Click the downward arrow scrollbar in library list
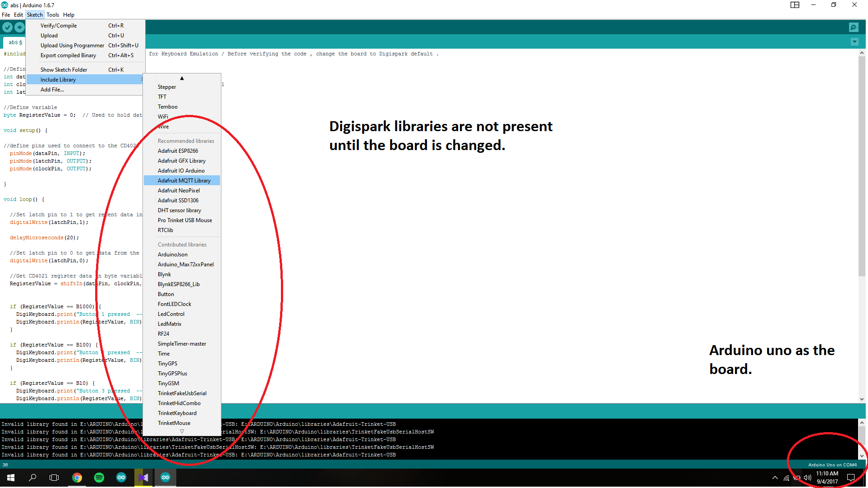 click(182, 431)
